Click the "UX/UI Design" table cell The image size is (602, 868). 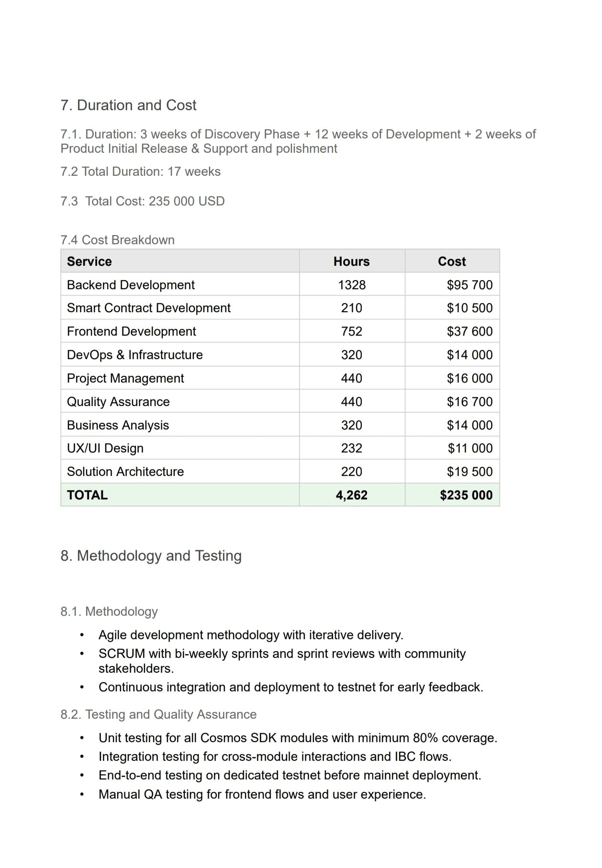(105, 448)
